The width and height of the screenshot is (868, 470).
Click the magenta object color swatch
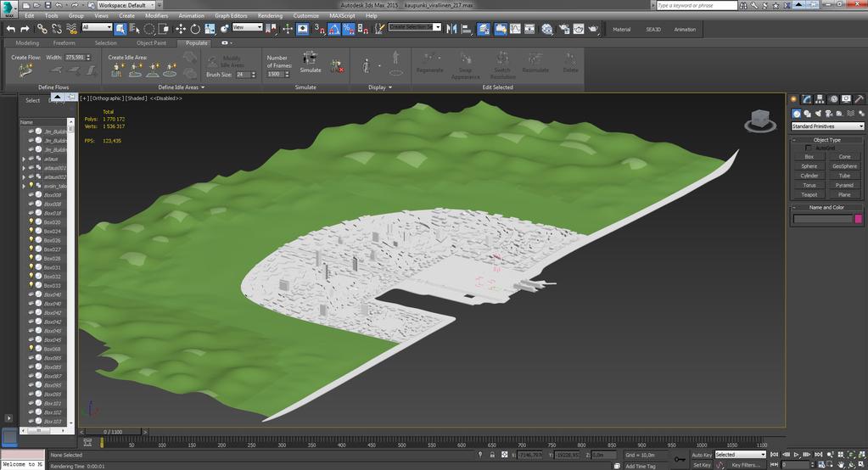[x=858, y=219]
